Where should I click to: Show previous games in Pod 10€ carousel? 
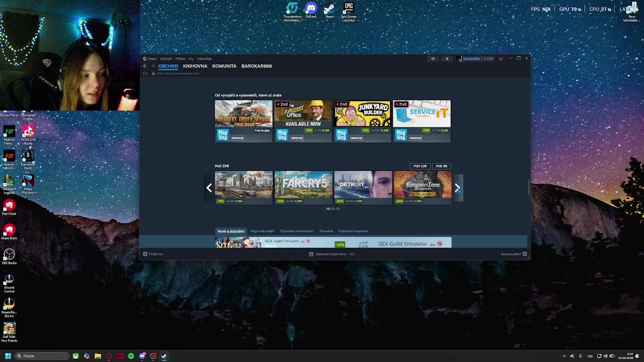pos(209,188)
